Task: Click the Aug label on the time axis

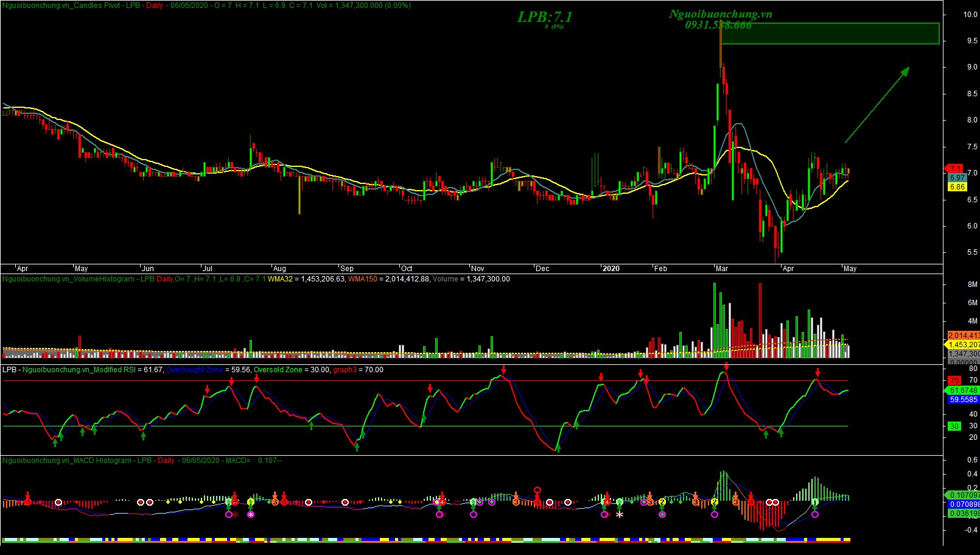Action: tap(279, 269)
